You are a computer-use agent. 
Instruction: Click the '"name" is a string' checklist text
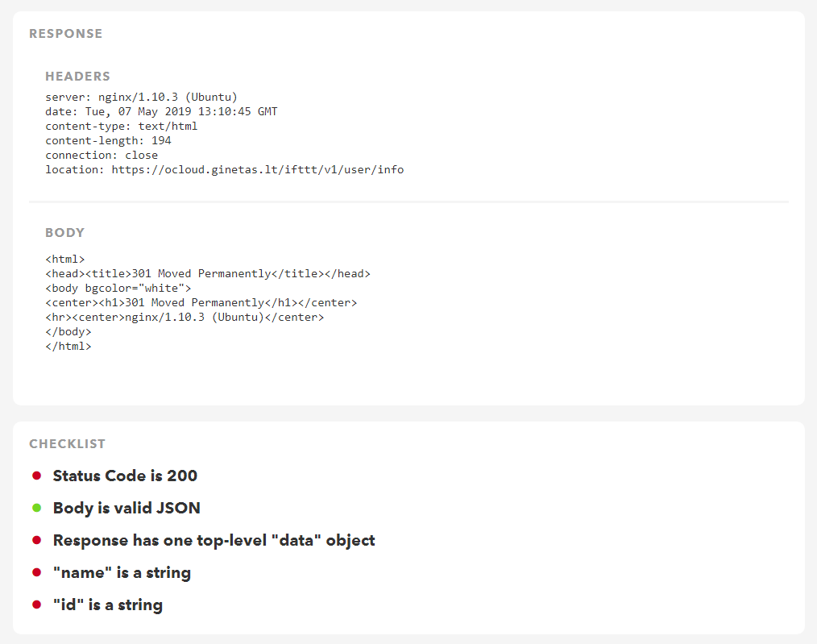click(122, 573)
